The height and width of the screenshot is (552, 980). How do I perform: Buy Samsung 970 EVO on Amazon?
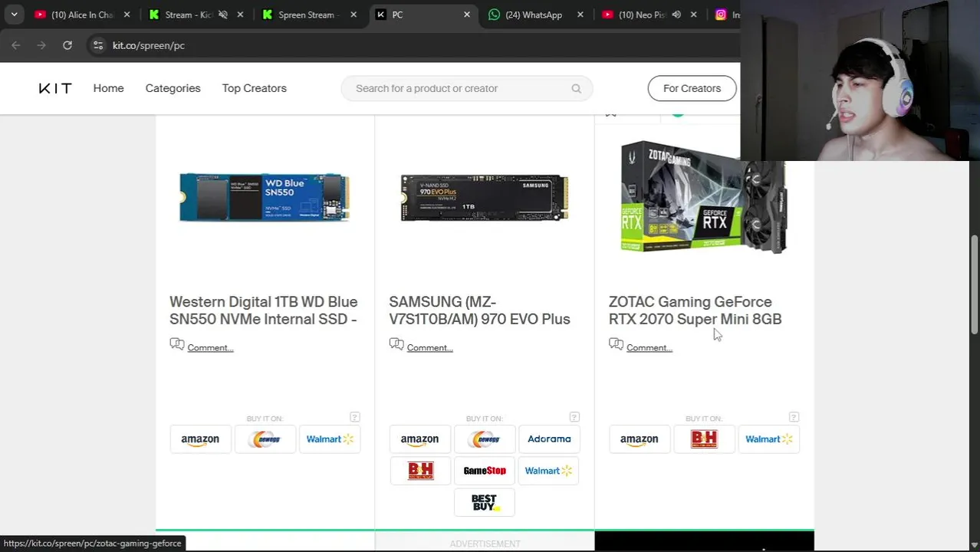(419, 439)
